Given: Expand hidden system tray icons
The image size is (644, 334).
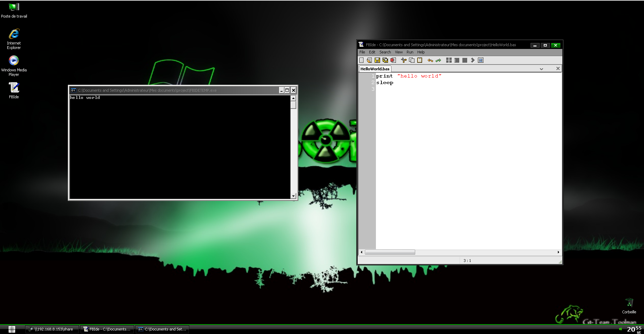Looking at the screenshot, I should pyautogui.click(x=620, y=329).
